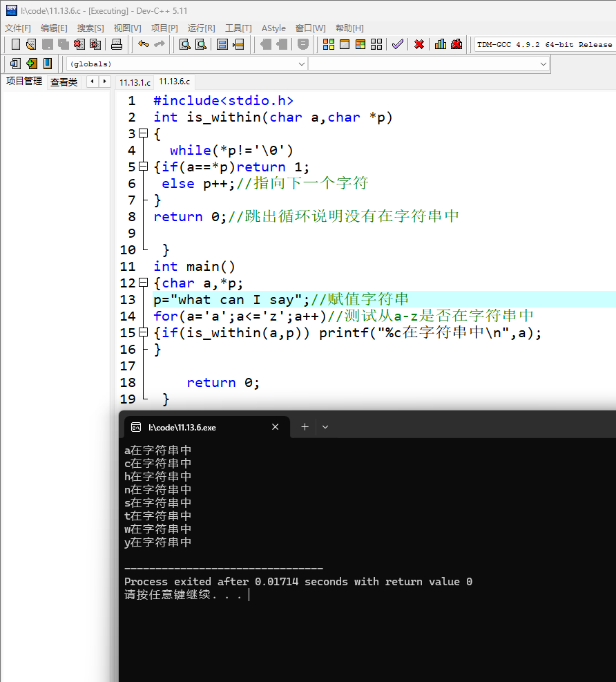Add a new terminal tab with plus button
This screenshot has height=682, width=616.
pyautogui.click(x=305, y=427)
